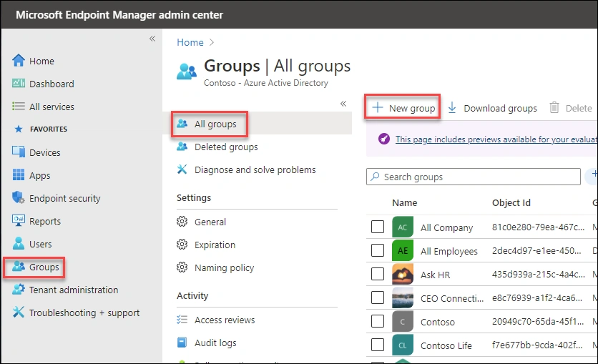Click the Delete label in the toolbar

(579, 108)
